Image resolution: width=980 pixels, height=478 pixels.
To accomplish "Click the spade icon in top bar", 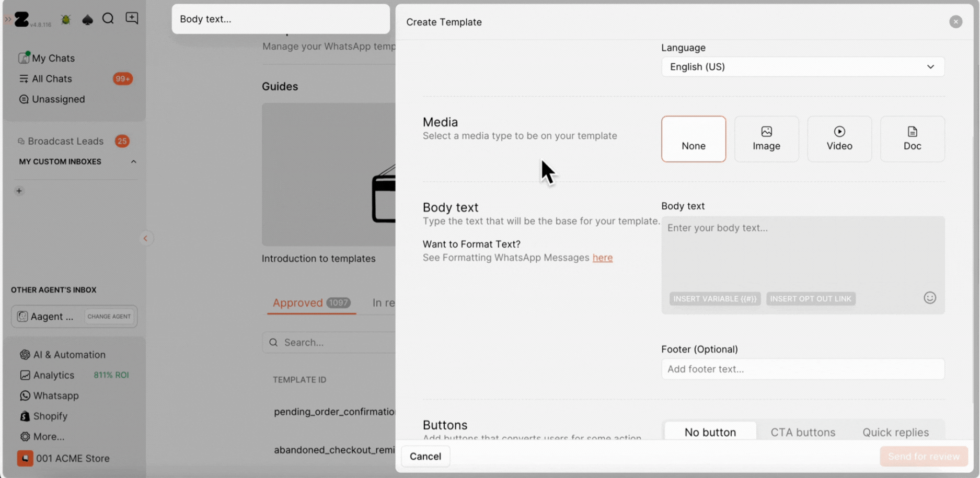I will (x=87, y=20).
